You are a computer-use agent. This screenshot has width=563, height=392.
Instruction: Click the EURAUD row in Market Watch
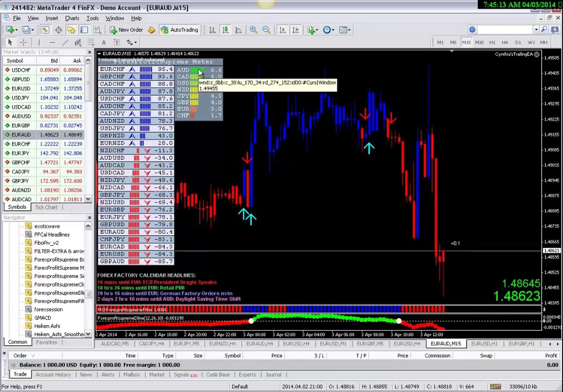tap(44, 135)
